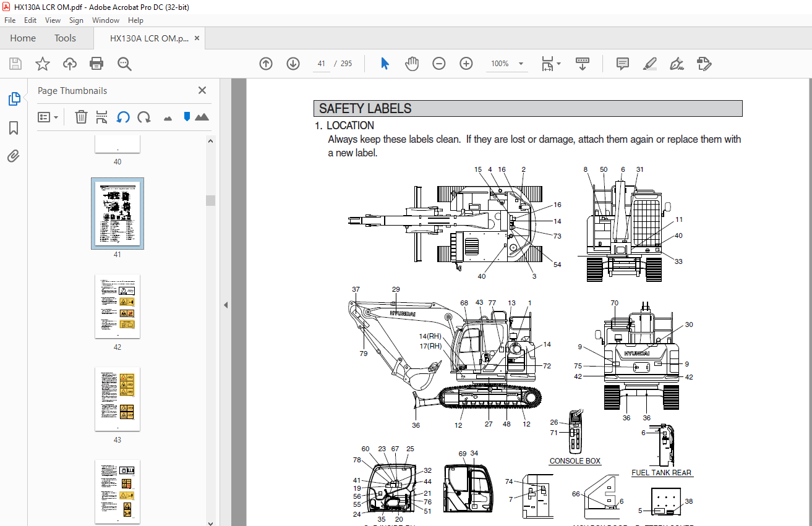Go to the previous page arrow
The width and height of the screenshot is (812, 526).
click(x=266, y=64)
